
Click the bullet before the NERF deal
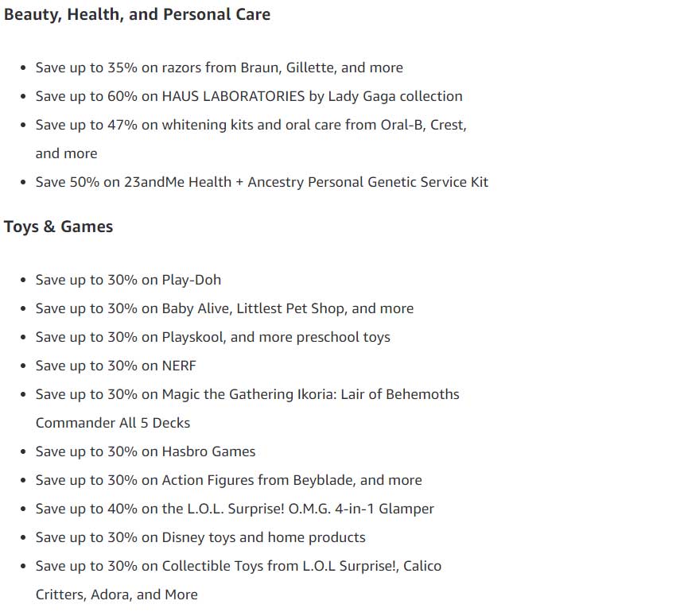[23, 366]
